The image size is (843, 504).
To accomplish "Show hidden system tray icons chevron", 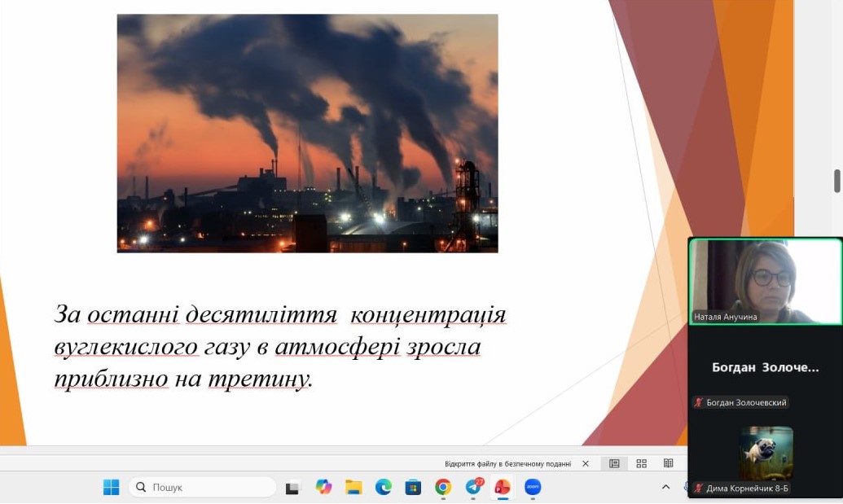I will 665,487.
